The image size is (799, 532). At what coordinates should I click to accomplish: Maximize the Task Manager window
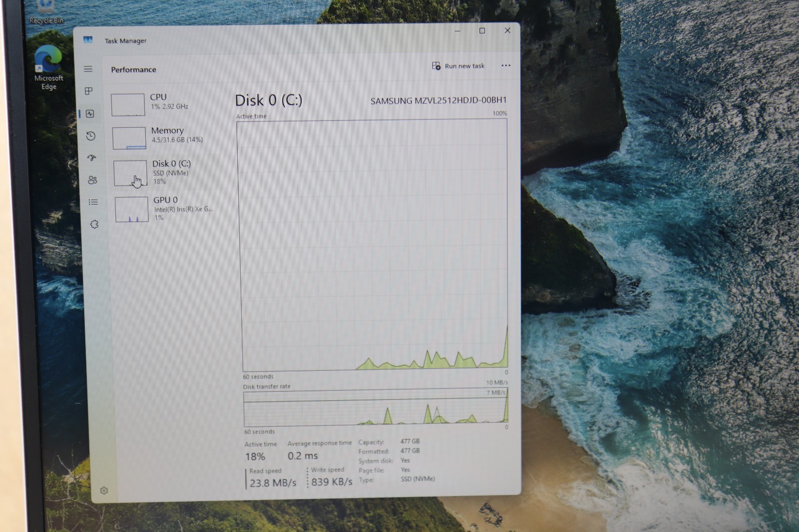click(482, 30)
